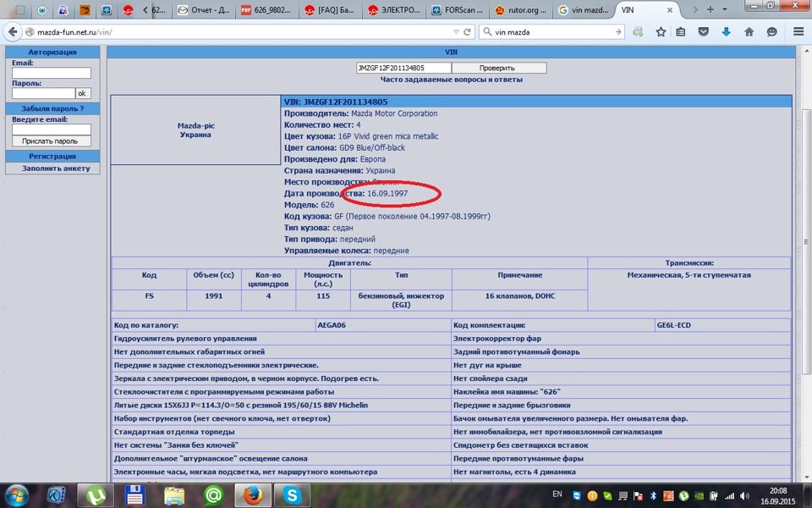Image resolution: width=812 pixels, height=508 pixels.
Task: Switch to the Отчет tab
Action: pyautogui.click(x=204, y=10)
